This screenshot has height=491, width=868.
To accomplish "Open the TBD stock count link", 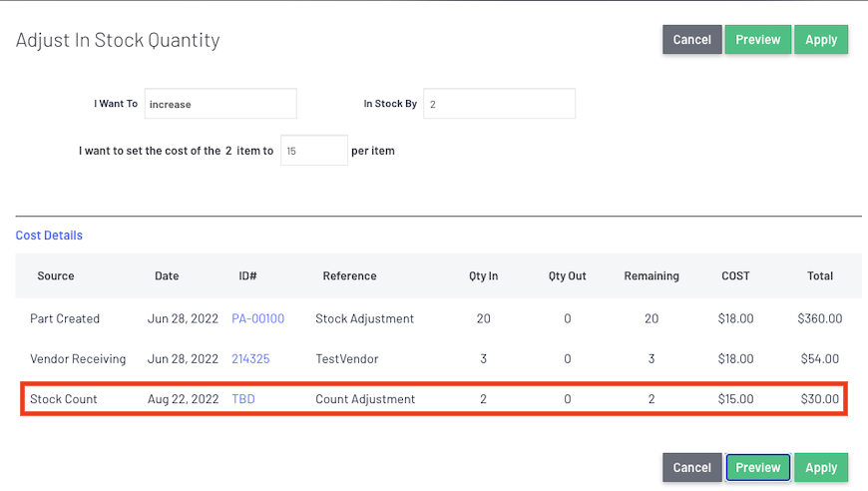I will point(243,399).
